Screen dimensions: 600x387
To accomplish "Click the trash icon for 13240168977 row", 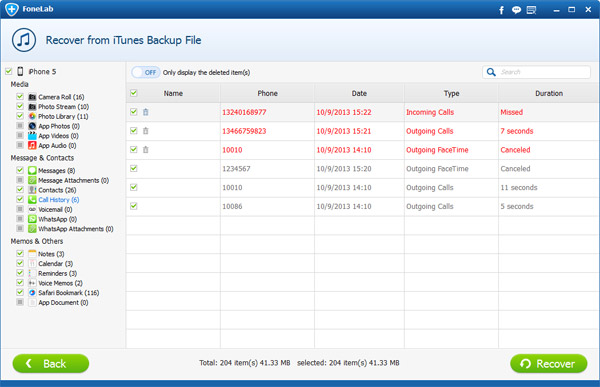I will [x=145, y=112].
